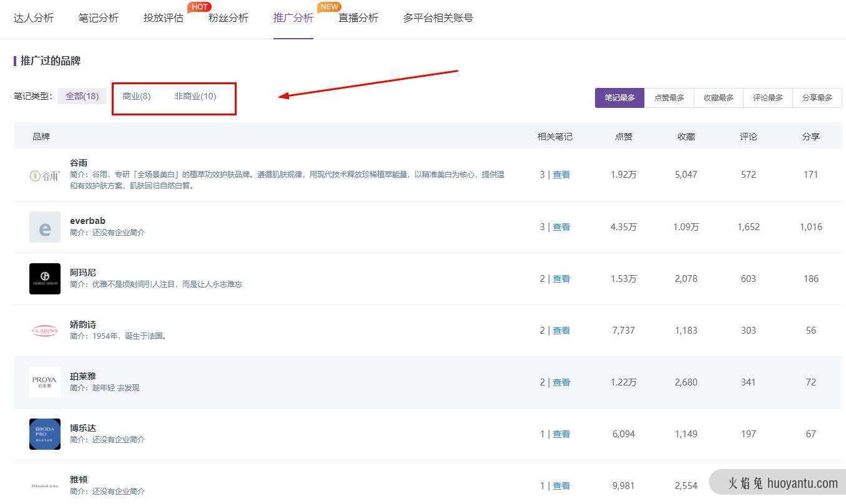Viewport: 846px width, 504px height.
Task: View related notes for 雅顿
Action: (x=561, y=486)
